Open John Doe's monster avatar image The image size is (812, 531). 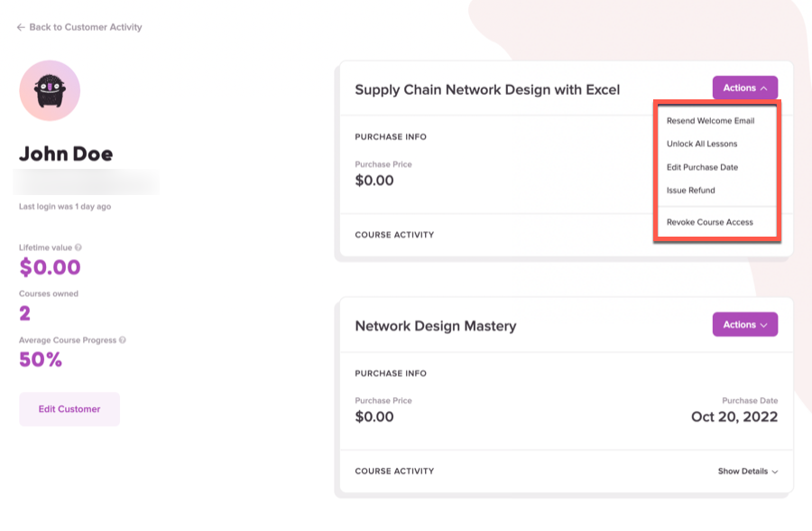coord(50,90)
